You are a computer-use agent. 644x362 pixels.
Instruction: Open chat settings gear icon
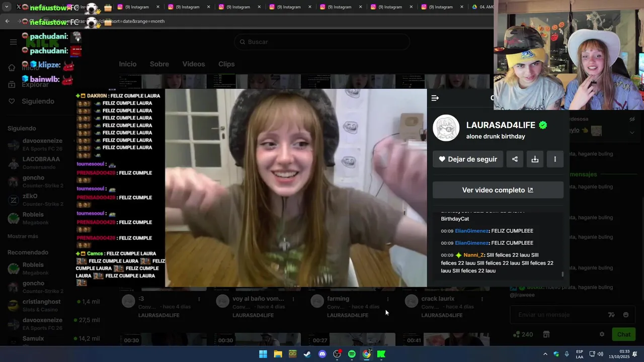pyautogui.click(x=602, y=334)
